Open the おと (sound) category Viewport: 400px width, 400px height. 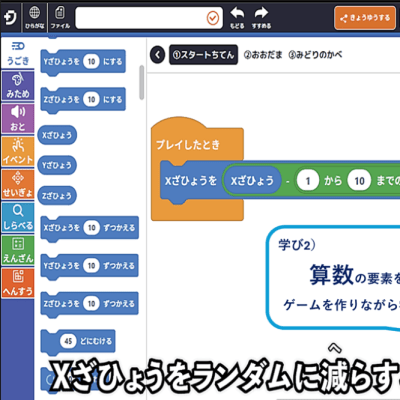(x=18, y=119)
